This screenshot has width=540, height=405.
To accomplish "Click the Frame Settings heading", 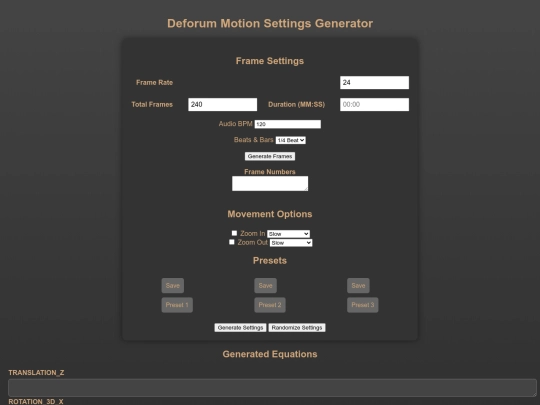I will (x=270, y=61).
